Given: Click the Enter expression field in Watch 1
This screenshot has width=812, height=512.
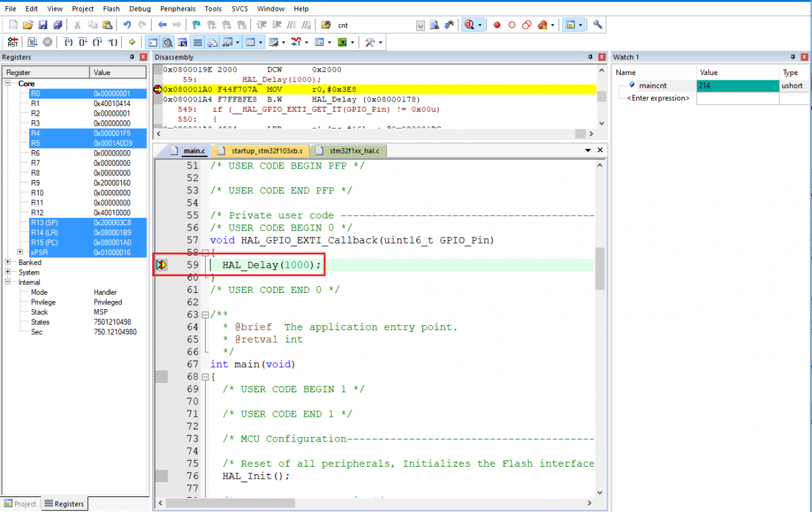Looking at the screenshot, I should coord(658,98).
